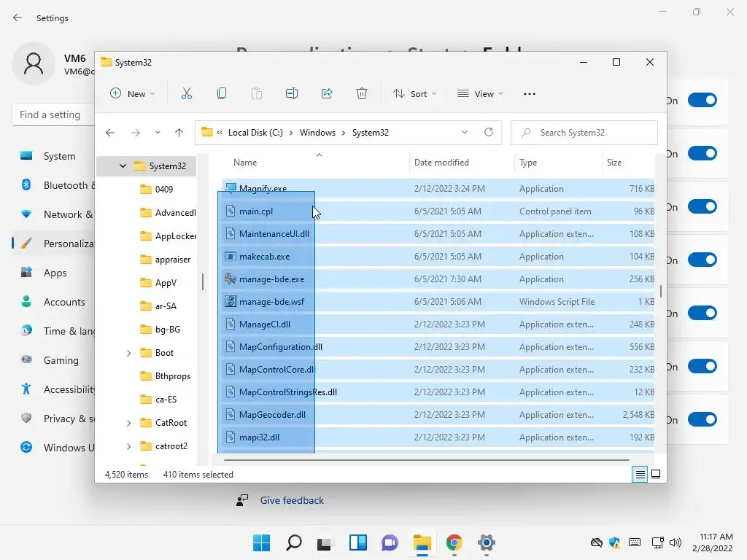Click the Rename icon in Explorer toolbar
Image resolution: width=747 pixels, height=560 pixels.
(x=292, y=94)
